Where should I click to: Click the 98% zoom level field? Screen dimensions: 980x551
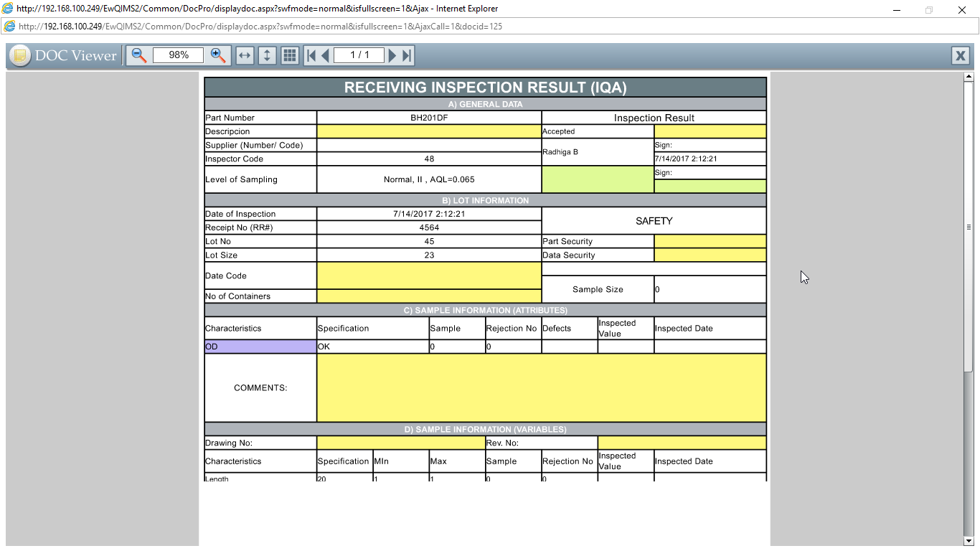point(179,55)
